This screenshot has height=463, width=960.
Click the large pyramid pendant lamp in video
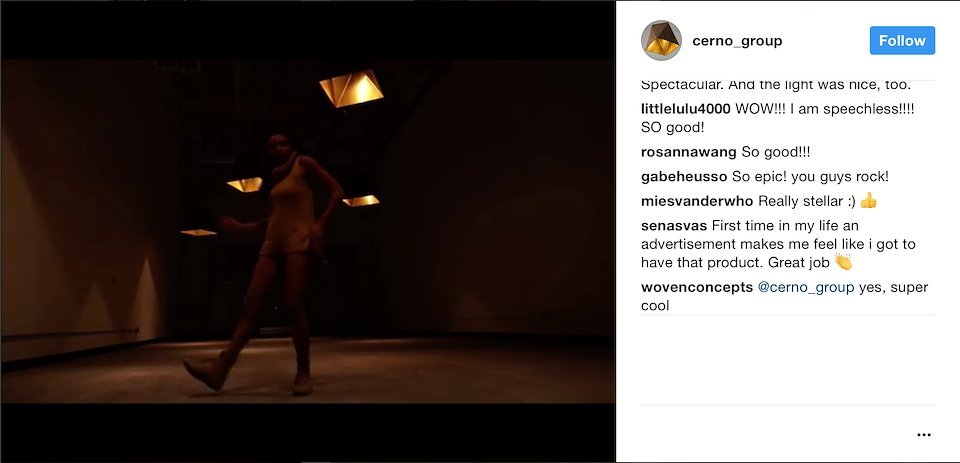[x=351, y=88]
